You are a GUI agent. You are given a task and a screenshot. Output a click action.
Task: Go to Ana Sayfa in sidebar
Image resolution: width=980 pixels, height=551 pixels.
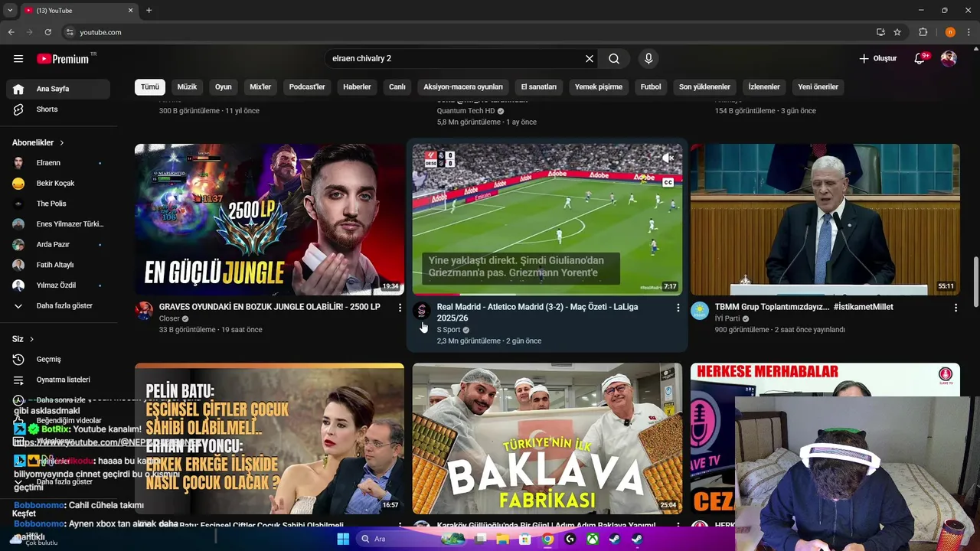tap(58, 89)
